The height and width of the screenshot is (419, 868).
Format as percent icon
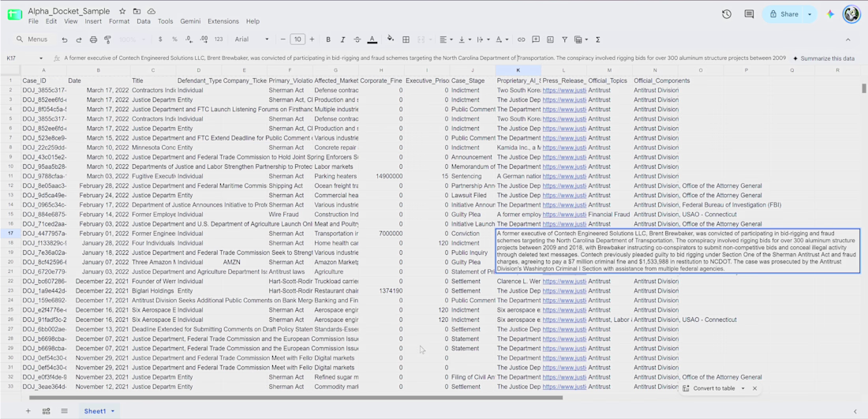click(x=174, y=39)
